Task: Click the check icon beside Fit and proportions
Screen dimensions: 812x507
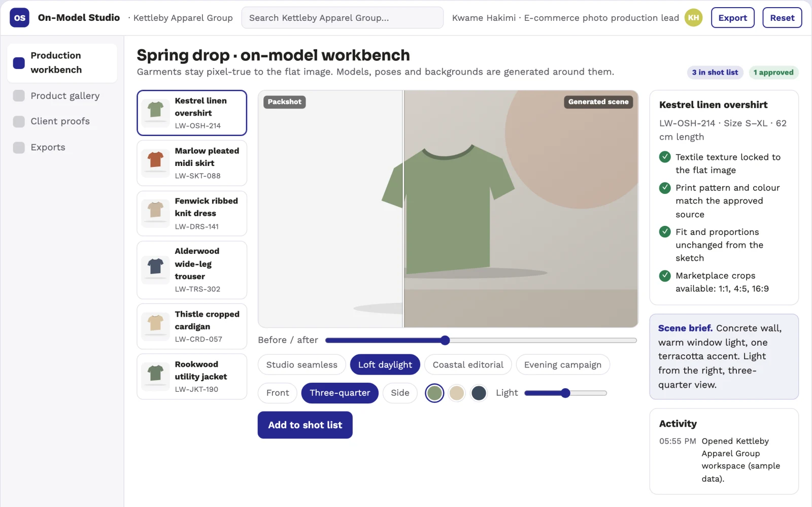Action: pos(665,232)
